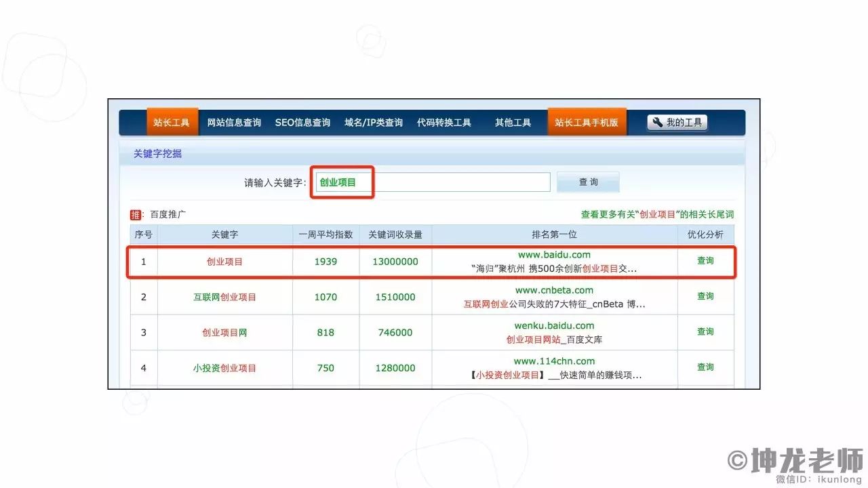
Task: Click the 【小投资创业项目】 result title
Action: tap(555, 375)
